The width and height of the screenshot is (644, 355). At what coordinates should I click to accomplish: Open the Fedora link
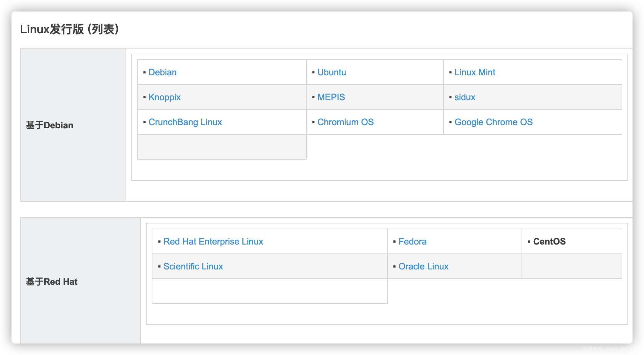click(412, 242)
